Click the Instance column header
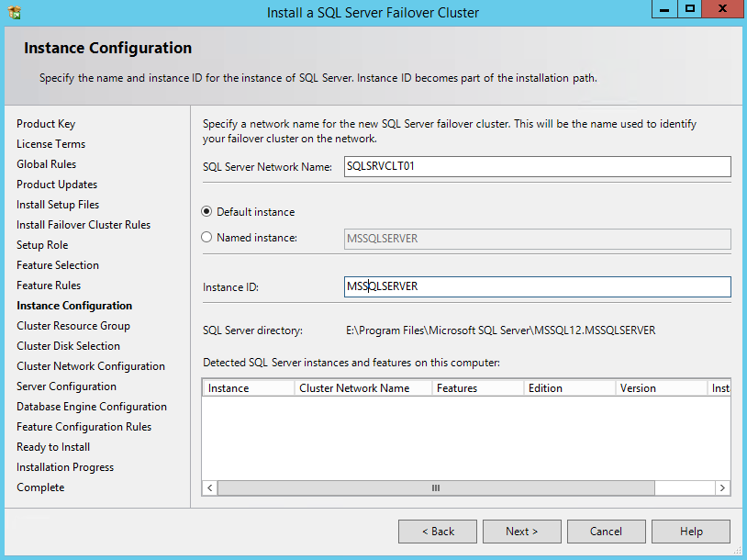The image size is (747, 560). [x=248, y=388]
